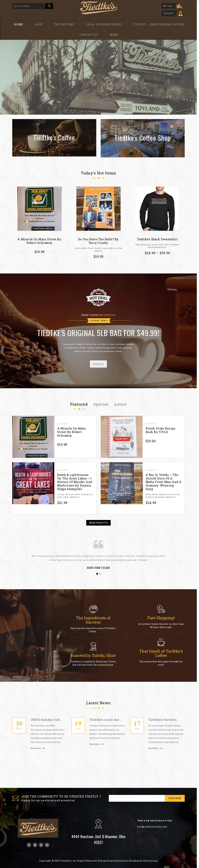Viewport: 199px width, 868px height.
Task: Switch to the Latest products tab
Action: point(120,404)
